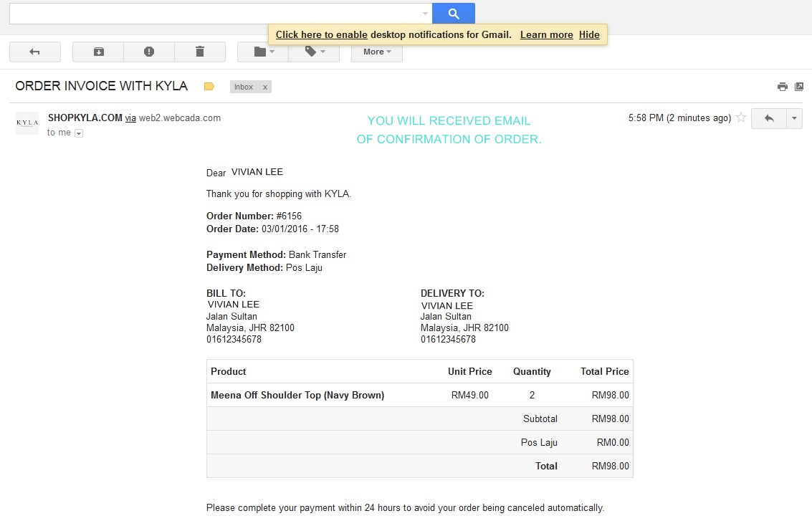The height and width of the screenshot is (521, 812).
Task: Click the KYLA sender avatar
Action: pos(27,123)
